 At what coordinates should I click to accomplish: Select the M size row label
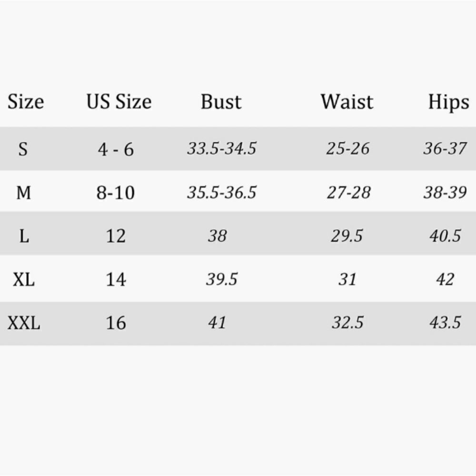coord(23,193)
